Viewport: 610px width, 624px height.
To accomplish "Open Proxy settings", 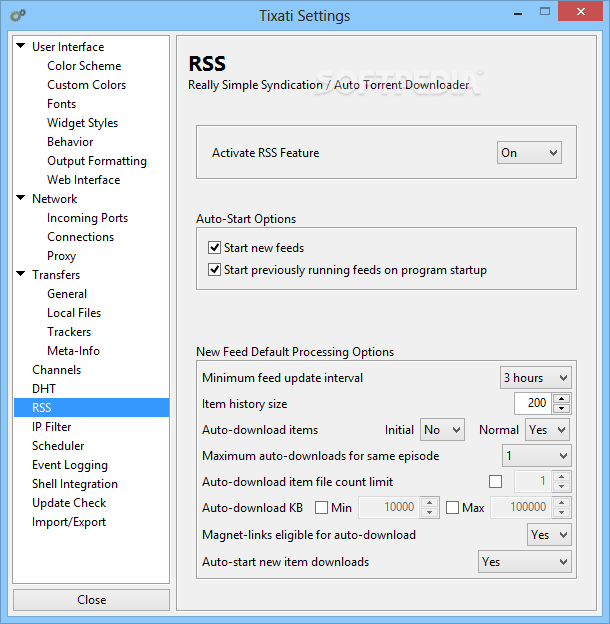I will coord(61,256).
